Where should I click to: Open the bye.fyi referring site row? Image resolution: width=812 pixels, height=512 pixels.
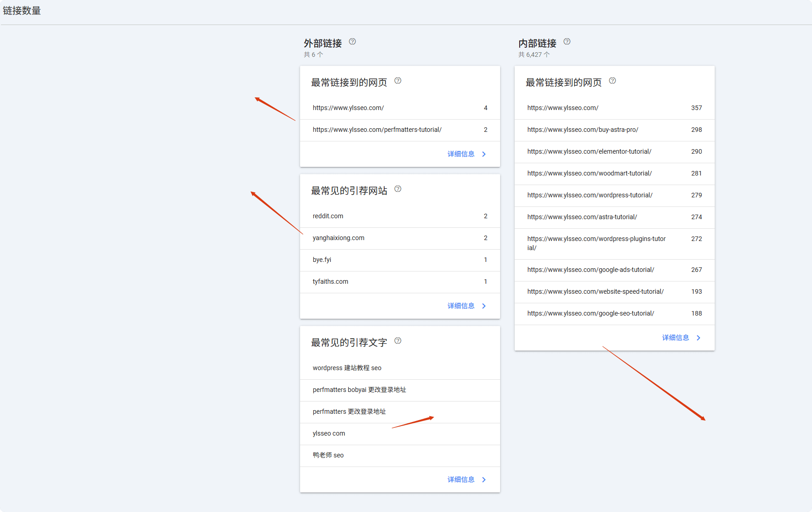(400, 260)
